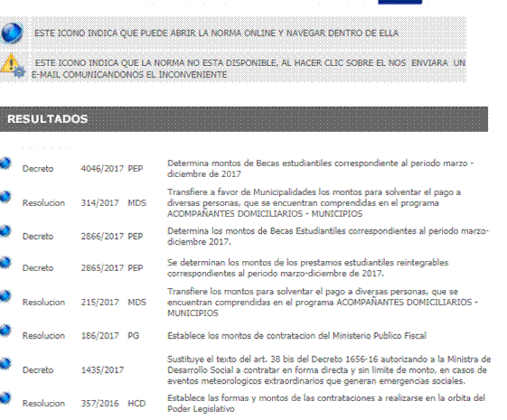Click the RESULTADOS header bar

244,119
